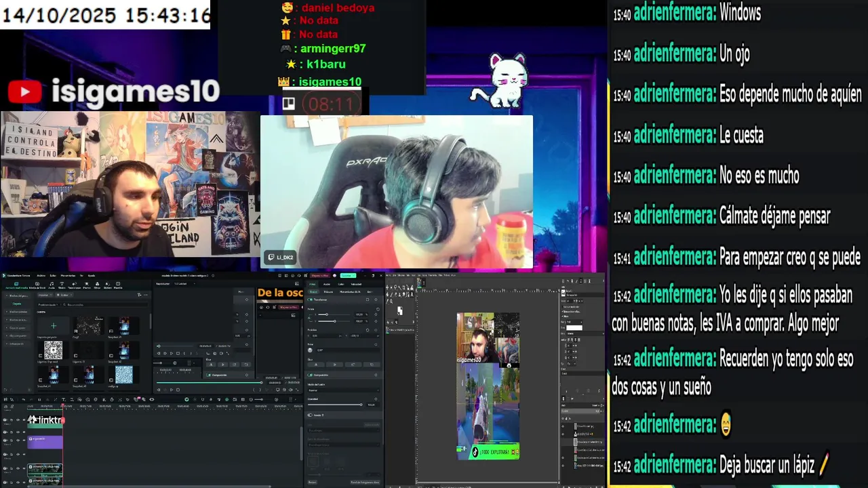868x488 pixels.
Task: Select Carpeta in media sidebar
Action: (17, 304)
